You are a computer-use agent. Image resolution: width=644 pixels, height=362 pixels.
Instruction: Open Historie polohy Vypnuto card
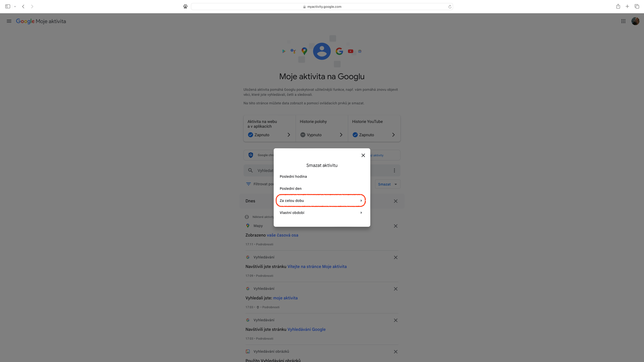321,128
